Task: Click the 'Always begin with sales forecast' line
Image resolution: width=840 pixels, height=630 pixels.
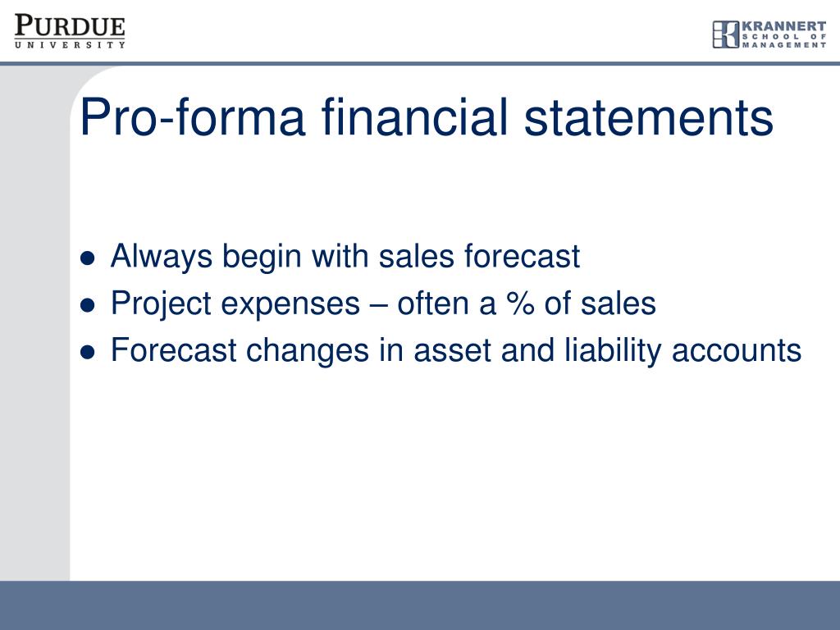Action: click(345, 256)
